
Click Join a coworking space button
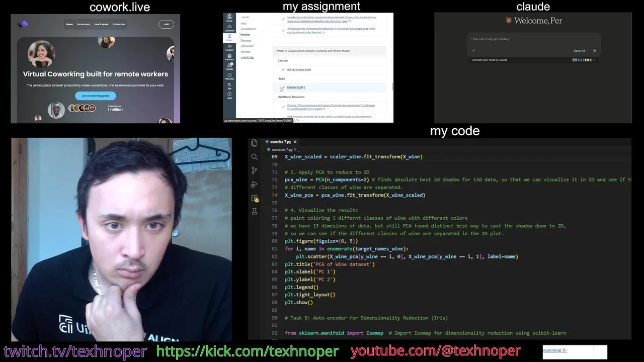tap(96, 96)
